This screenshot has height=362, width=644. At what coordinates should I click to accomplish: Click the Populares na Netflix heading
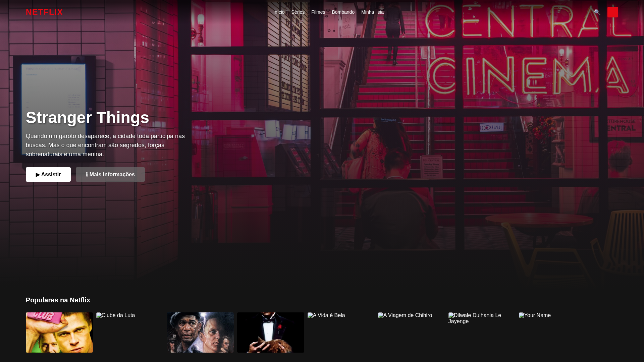click(x=58, y=300)
